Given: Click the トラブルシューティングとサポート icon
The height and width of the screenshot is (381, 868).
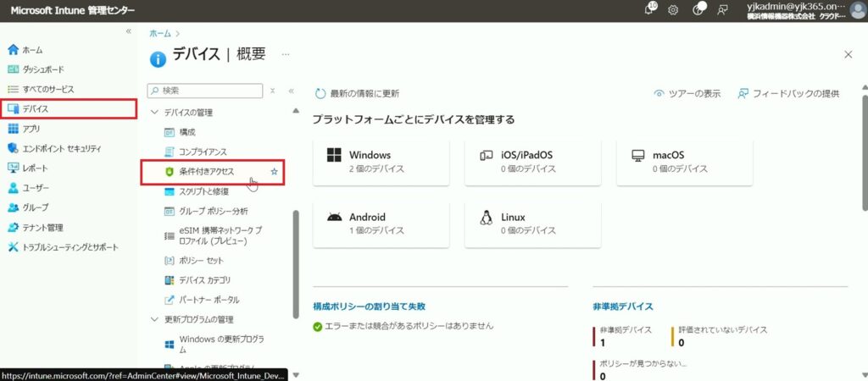Looking at the screenshot, I should pyautogui.click(x=14, y=247).
